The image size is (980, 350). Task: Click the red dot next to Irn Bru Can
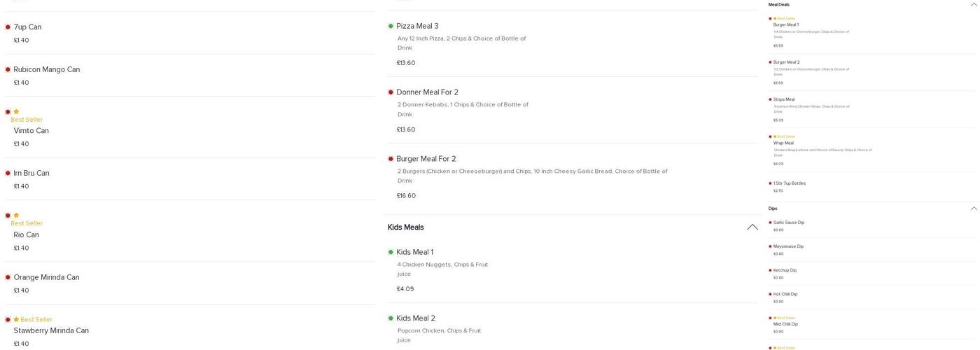click(x=8, y=174)
